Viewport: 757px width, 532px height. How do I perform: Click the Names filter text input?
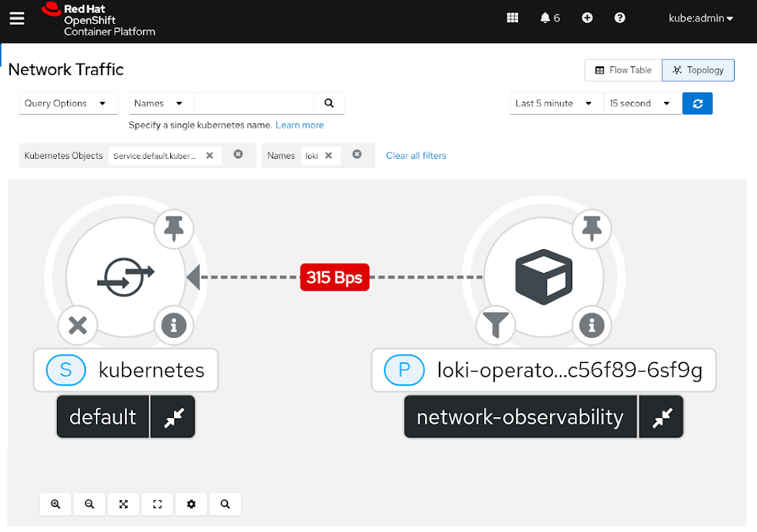pyautogui.click(x=253, y=103)
